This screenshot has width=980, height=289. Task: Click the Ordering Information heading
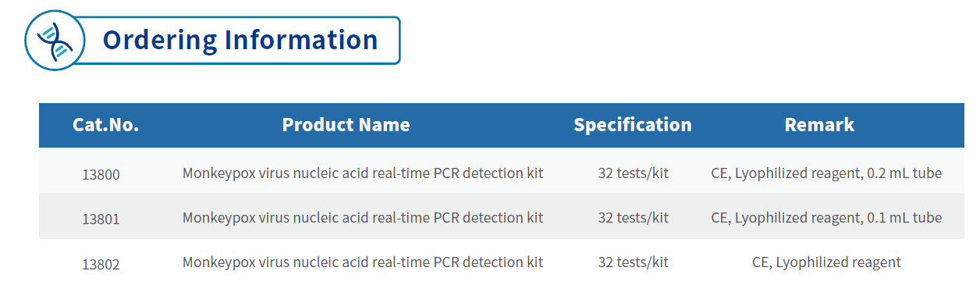(240, 40)
